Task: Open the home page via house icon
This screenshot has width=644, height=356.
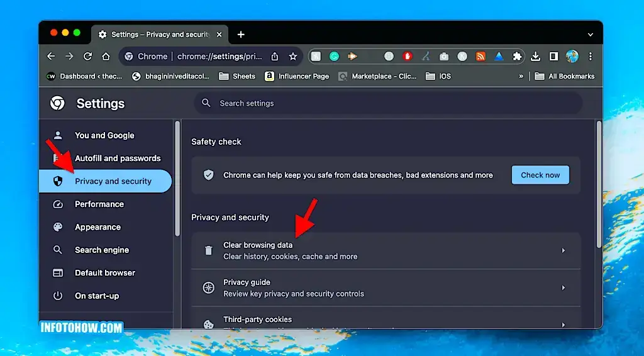Action: (x=106, y=56)
